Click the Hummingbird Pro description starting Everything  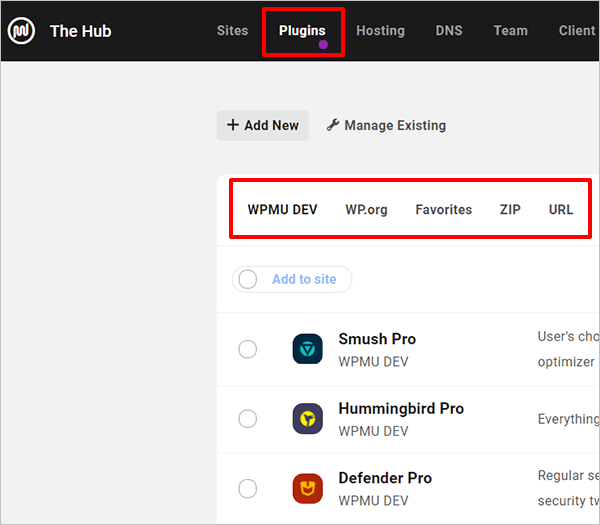(x=568, y=419)
